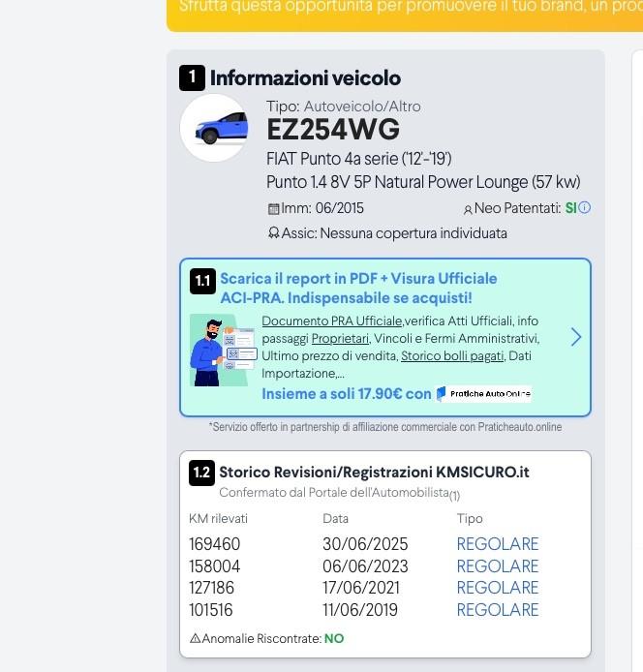
Task: Expand PDF report offer with right chevron
Action: [575, 337]
